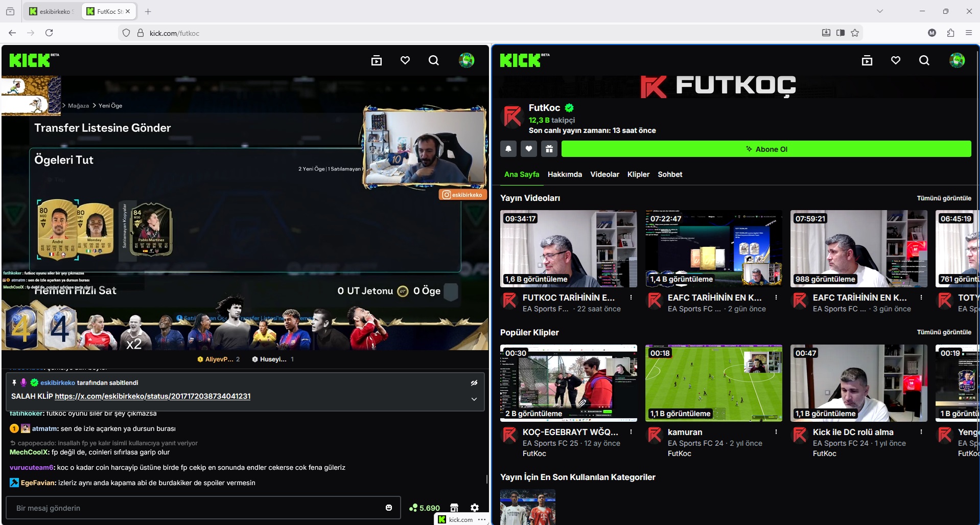Click Tümünü görüntüle for Popüler Klipler
The image size is (980, 525).
coord(944,332)
